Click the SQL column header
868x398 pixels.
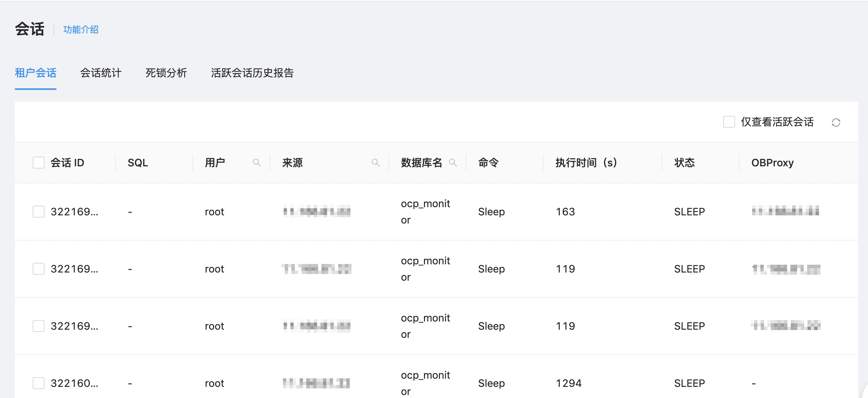[138, 163]
